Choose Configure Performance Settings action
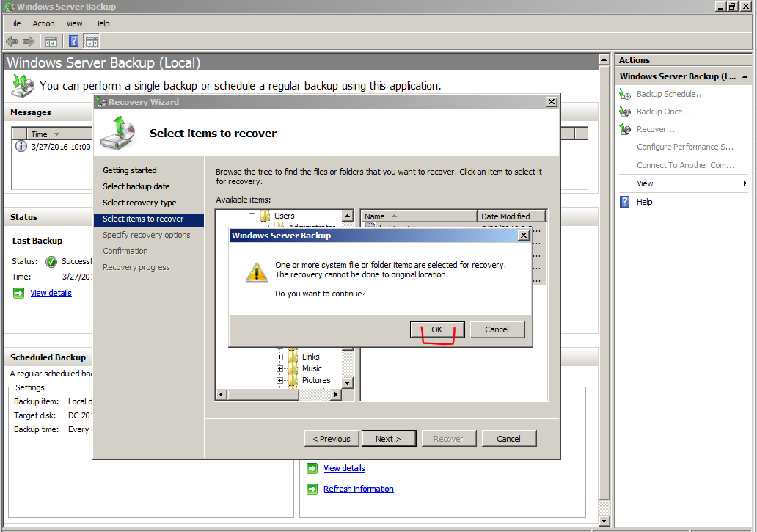The image size is (757, 532). 685,147
